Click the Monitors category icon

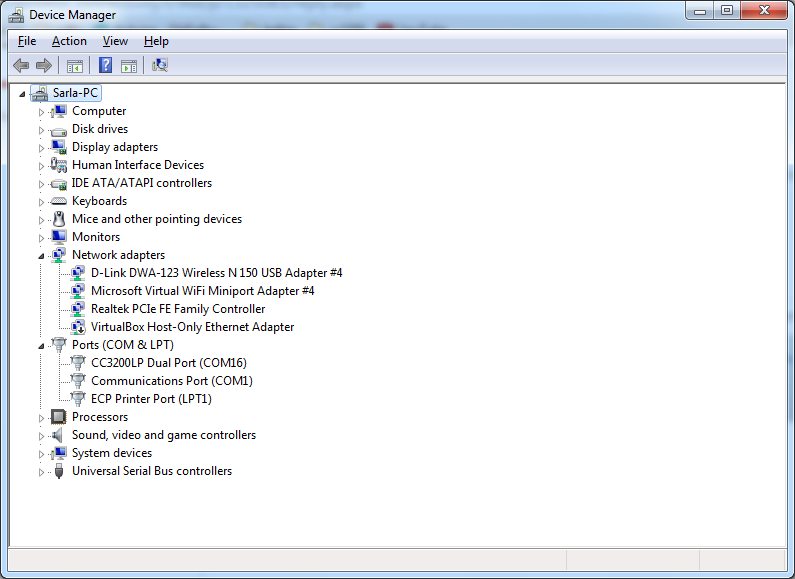pyautogui.click(x=59, y=237)
